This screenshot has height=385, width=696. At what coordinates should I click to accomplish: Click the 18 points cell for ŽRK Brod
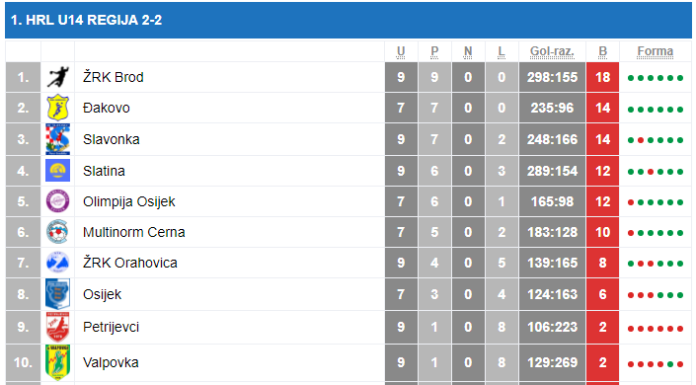(x=602, y=77)
